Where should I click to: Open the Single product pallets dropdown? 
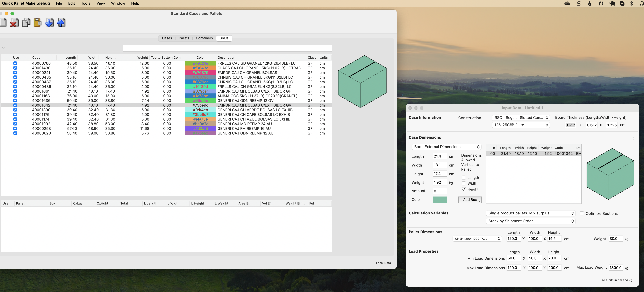click(530, 213)
